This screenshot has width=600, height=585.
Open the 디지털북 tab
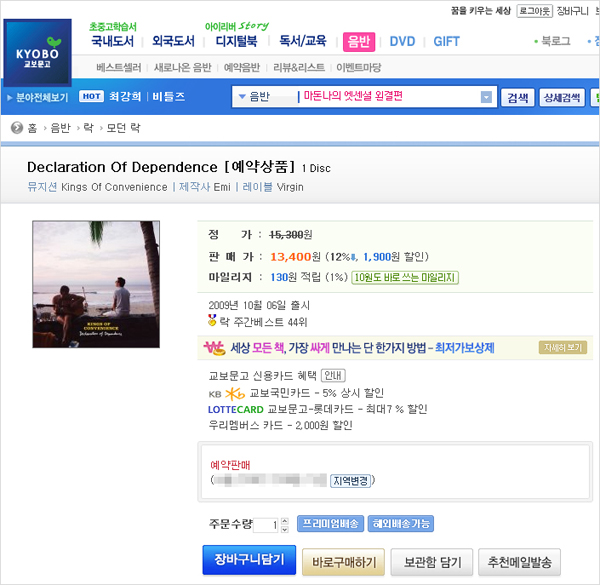[236, 41]
